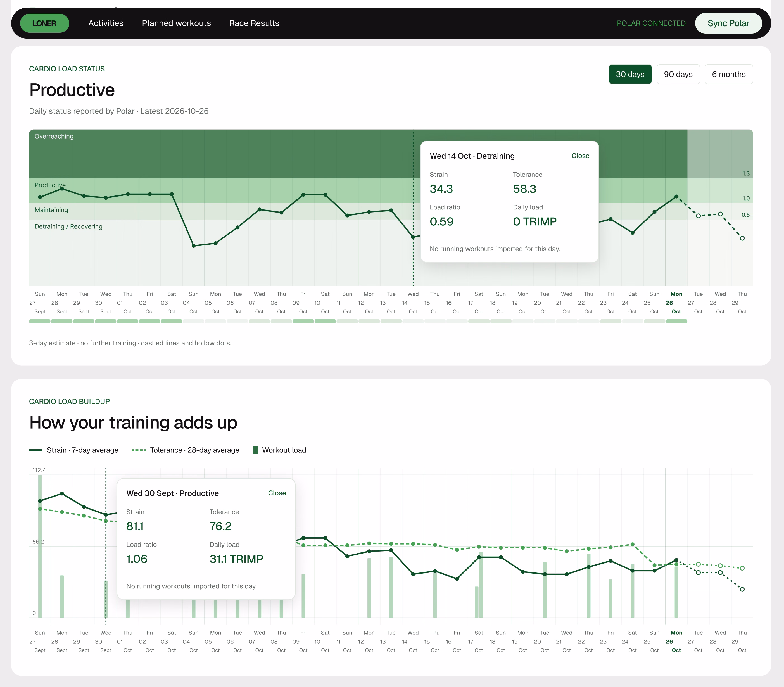Go to Planned workouts

point(176,23)
